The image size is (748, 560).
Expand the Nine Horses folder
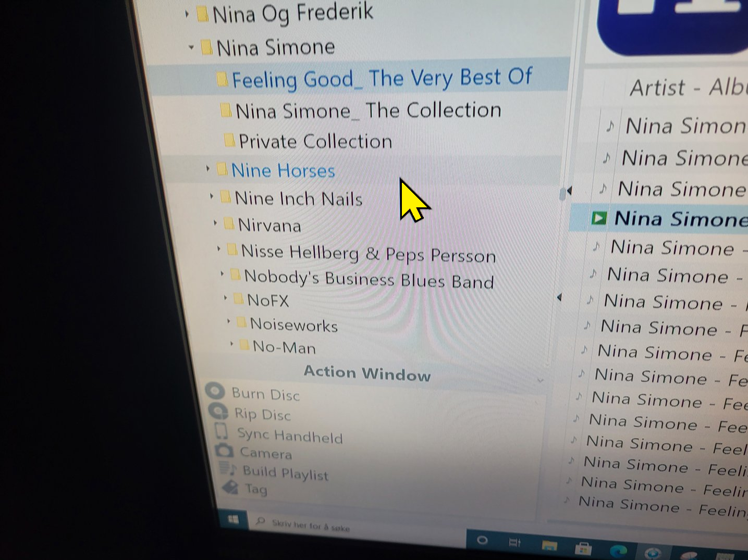tap(207, 168)
